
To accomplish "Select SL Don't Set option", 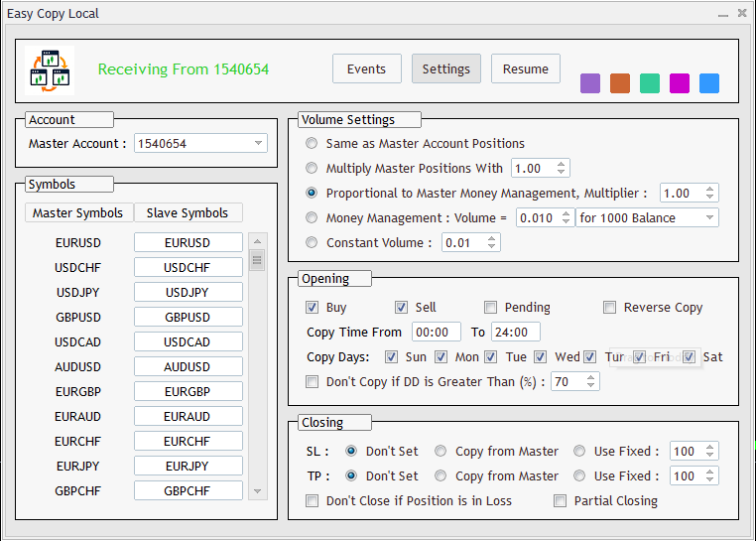I will click(x=351, y=452).
